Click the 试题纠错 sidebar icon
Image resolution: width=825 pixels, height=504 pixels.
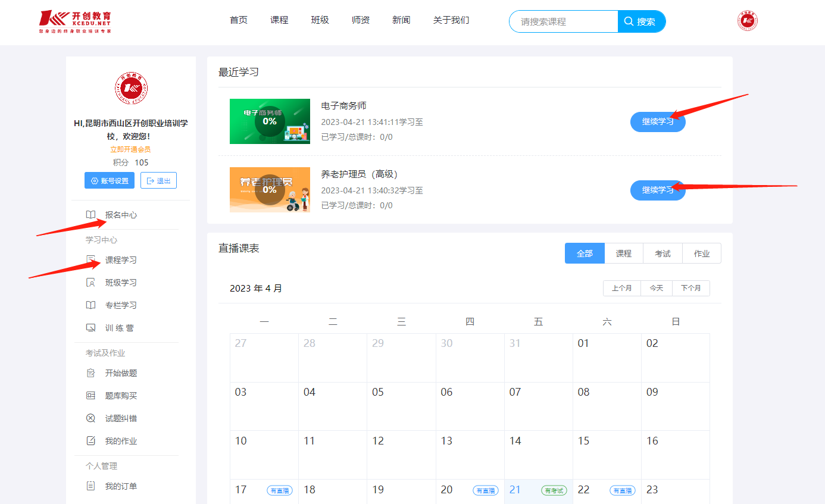pos(90,418)
